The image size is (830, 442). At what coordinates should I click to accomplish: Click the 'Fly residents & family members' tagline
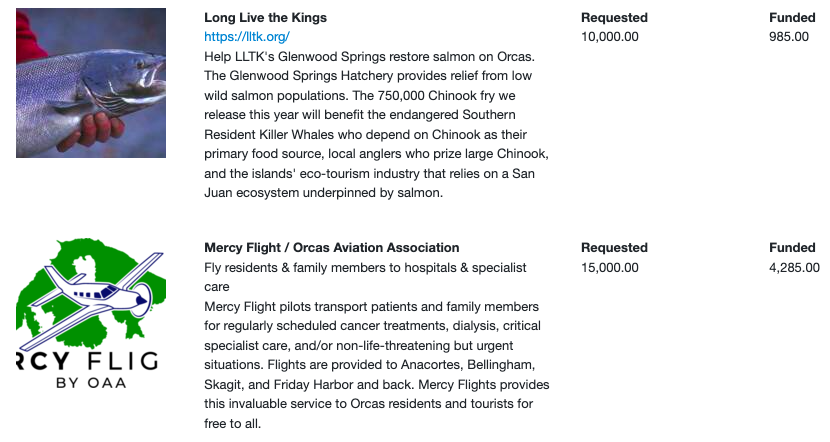(x=365, y=277)
